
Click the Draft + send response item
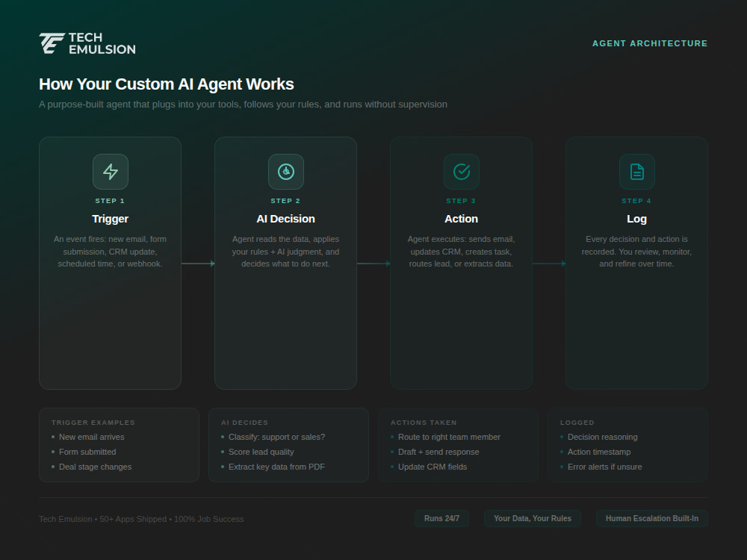438,452
